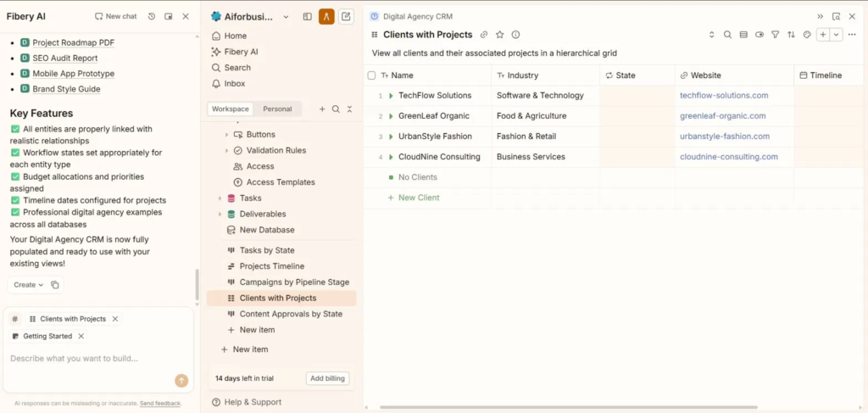
Task: Add billing button
Action: point(328,379)
